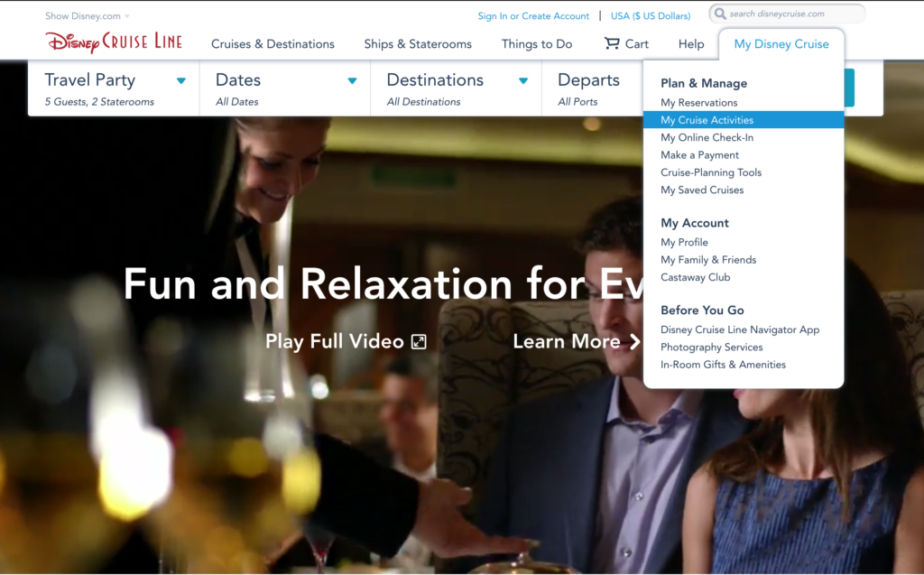Select My Reservations from the menu
924x575 pixels.
[x=699, y=103]
